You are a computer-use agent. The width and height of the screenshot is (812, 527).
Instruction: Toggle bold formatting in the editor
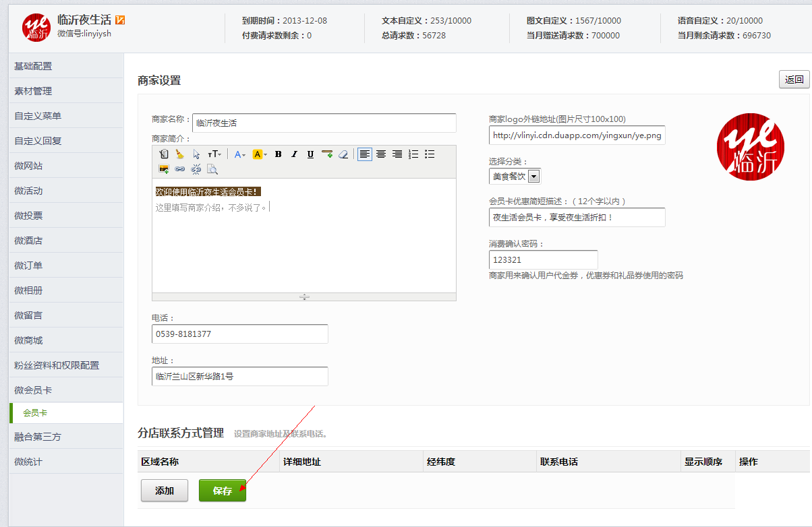[278, 154]
